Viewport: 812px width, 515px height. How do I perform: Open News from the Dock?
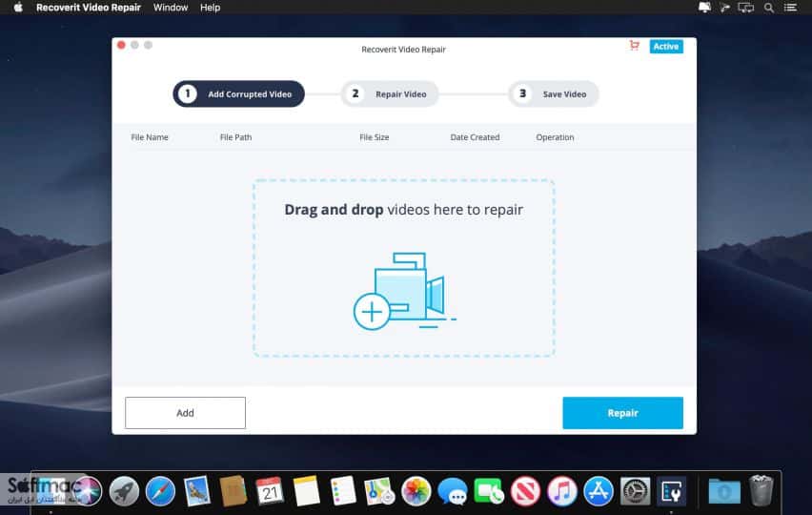click(526, 490)
